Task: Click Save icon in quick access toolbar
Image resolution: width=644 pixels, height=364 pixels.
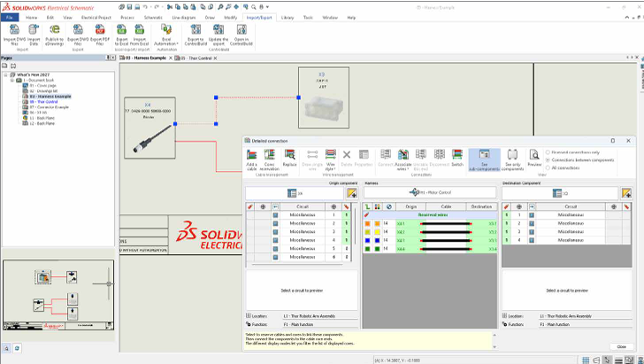Action: coord(129,7)
